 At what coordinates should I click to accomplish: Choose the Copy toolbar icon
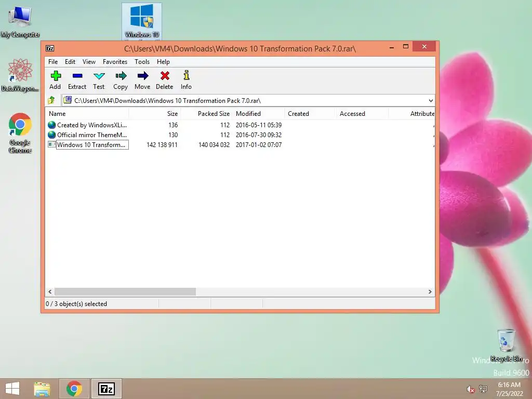(121, 76)
